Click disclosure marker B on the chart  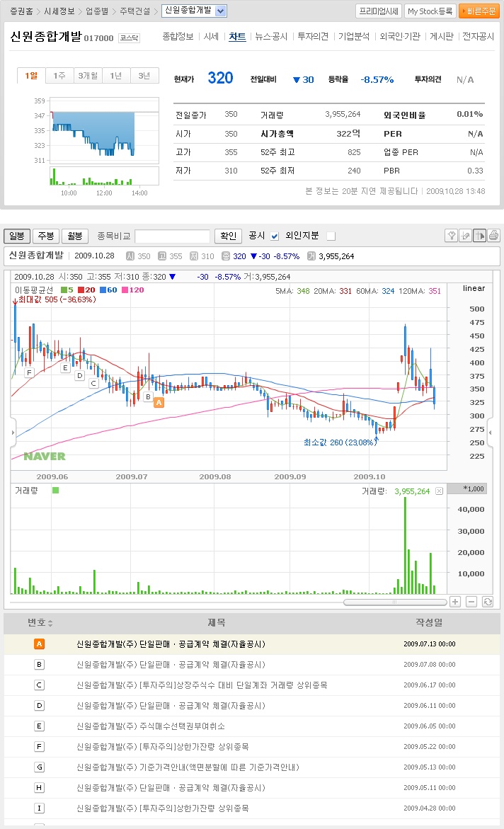coord(148,396)
